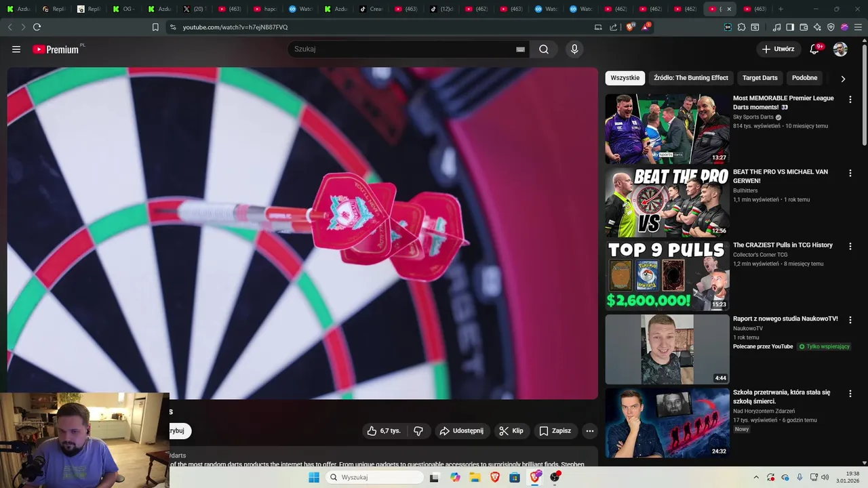Open the on-screen keyboard in search box
Viewport: 868px width, 488px height.
coord(520,49)
